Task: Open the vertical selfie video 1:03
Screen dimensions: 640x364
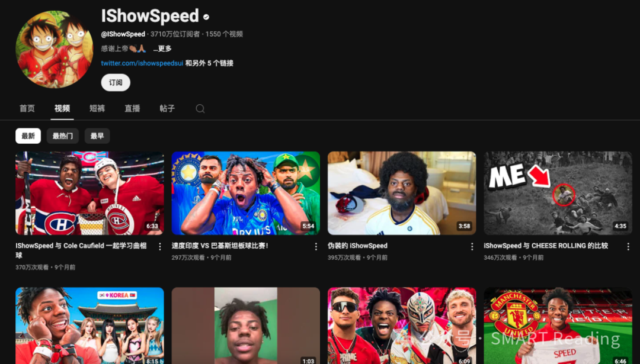Action: click(x=246, y=326)
